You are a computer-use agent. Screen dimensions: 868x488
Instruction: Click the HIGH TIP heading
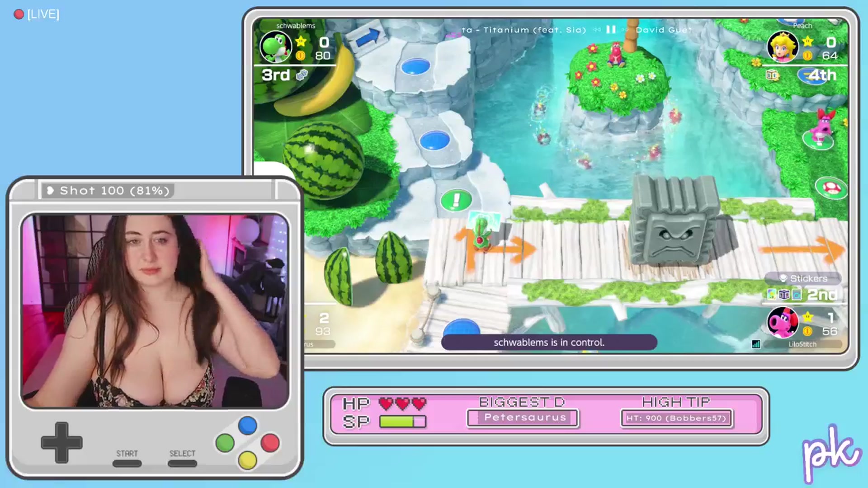tap(676, 402)
